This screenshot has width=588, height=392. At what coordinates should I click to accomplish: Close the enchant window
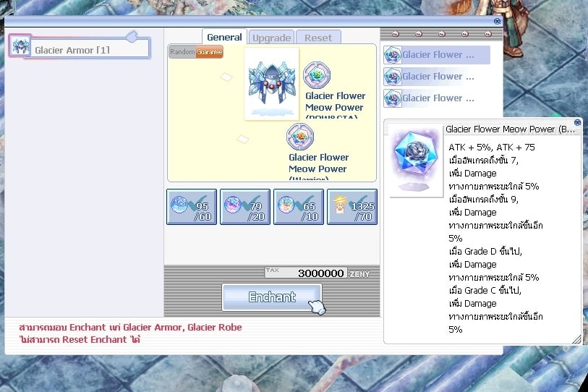[x=498, y=22]
